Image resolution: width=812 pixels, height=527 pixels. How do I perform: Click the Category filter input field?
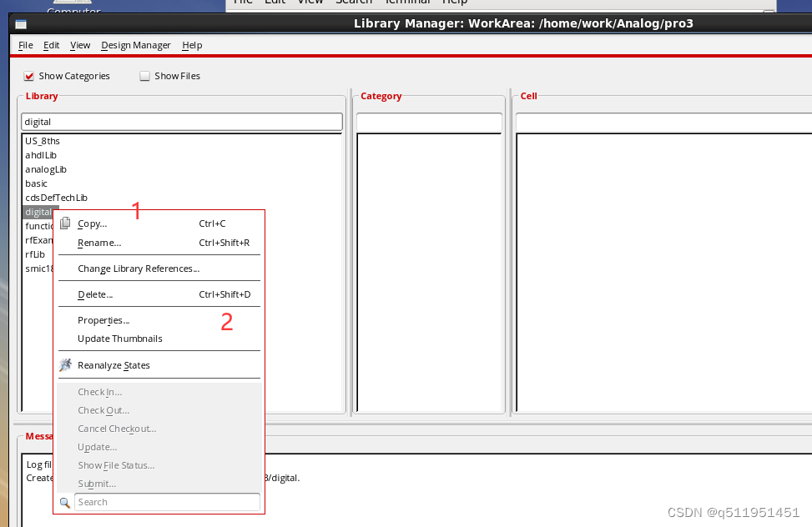[429, 123]
